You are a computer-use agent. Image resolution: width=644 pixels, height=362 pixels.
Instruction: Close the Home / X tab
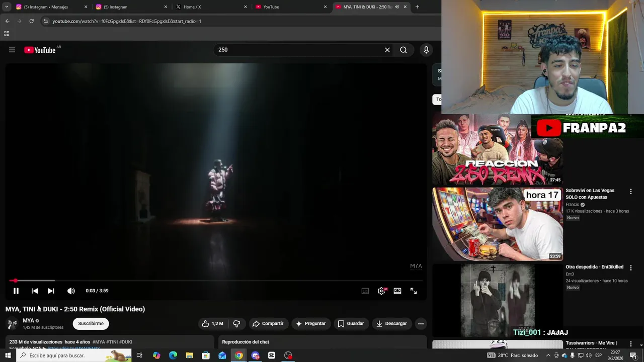(x=246, y=7)
